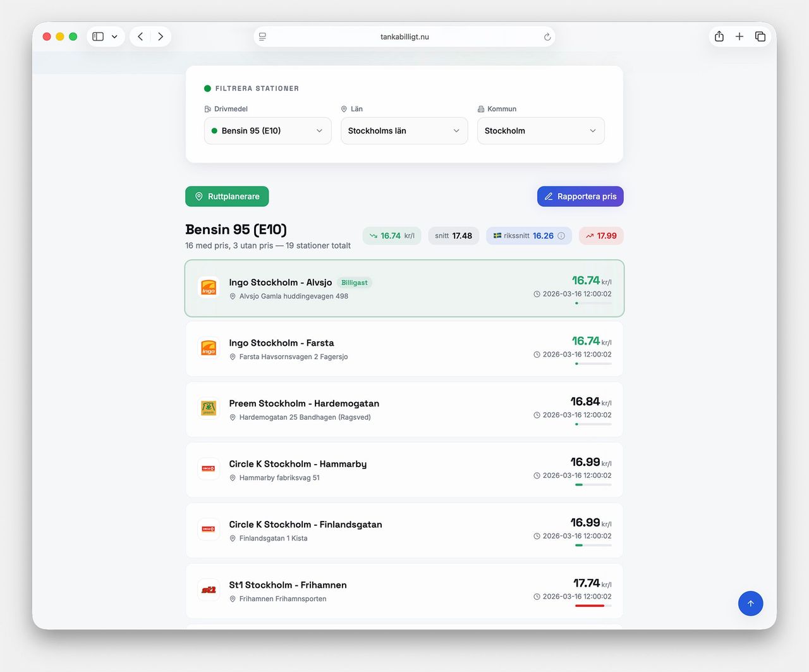Click the scroll-to-top arrow button

pos(750,603)
